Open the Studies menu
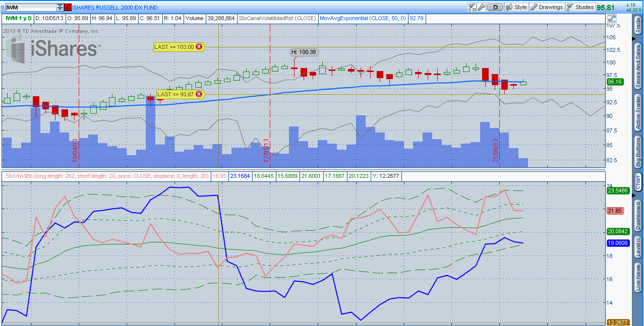 pos(580,7)
